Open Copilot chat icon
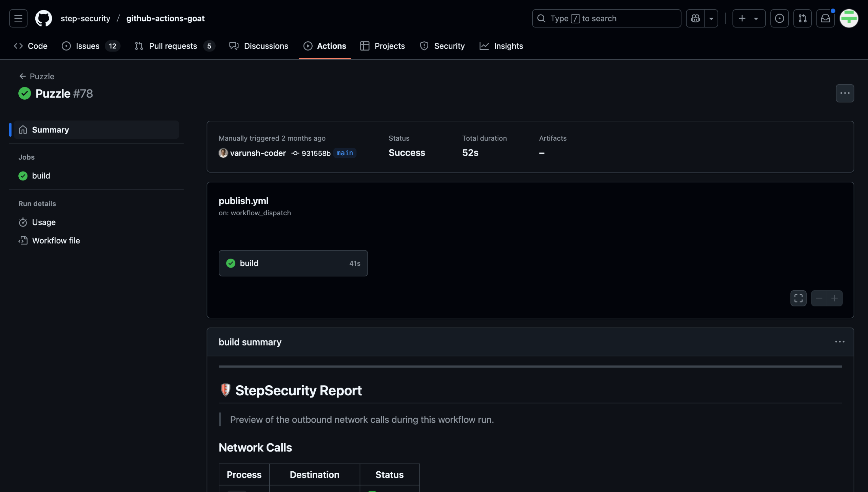The image size is (868, 492). (x=695, y=18)
